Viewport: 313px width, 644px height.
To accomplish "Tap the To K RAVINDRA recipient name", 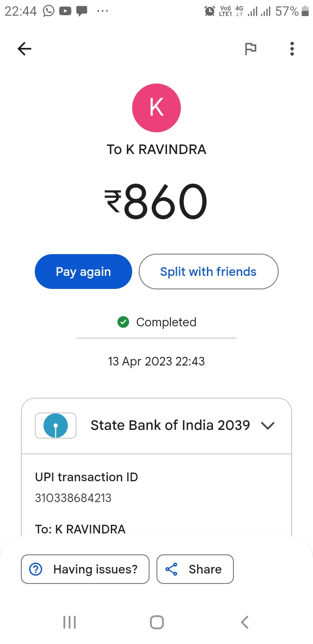I will pos(156,150).
